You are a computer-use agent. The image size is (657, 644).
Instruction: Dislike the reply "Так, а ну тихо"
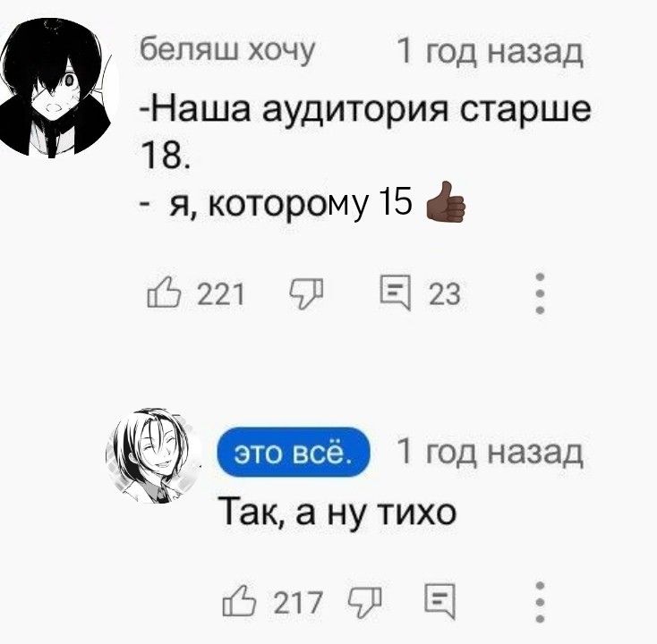coord(365,602)
